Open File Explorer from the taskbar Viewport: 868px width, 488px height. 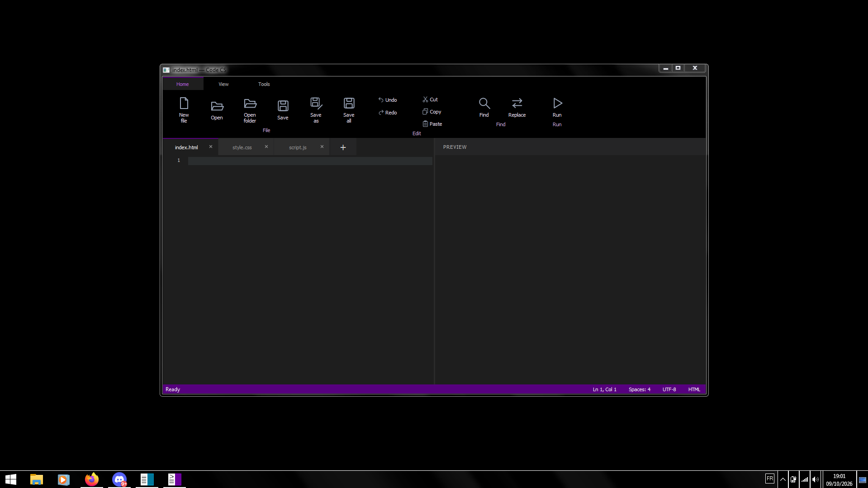37,479
